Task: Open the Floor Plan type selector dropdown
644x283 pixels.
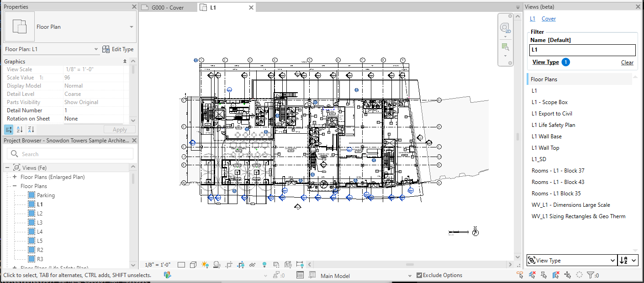Action: point(132,27)
